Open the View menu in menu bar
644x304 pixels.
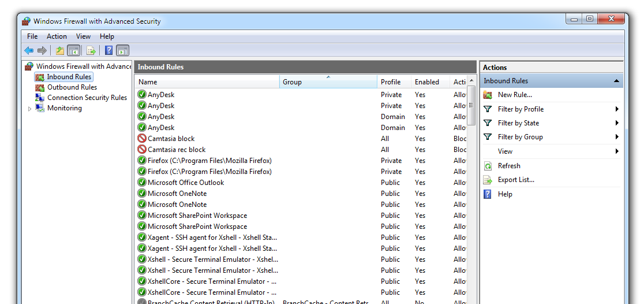pos(83,36)
